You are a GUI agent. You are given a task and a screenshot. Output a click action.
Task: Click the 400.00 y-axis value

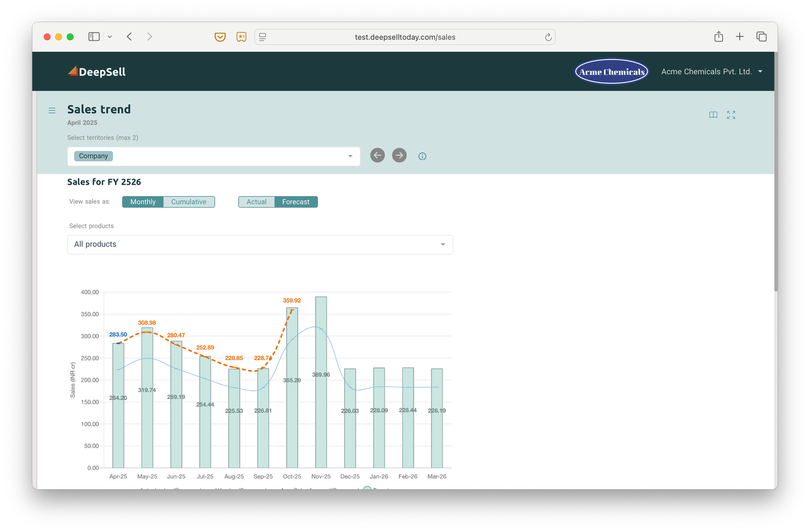(x=90, y=292)
